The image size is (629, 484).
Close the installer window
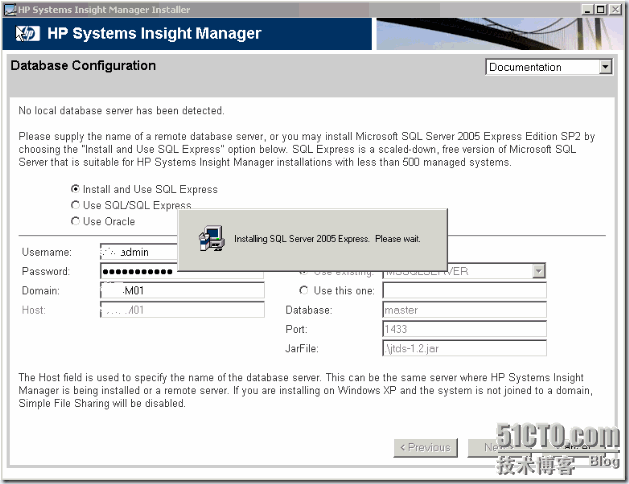click(615, 10)
